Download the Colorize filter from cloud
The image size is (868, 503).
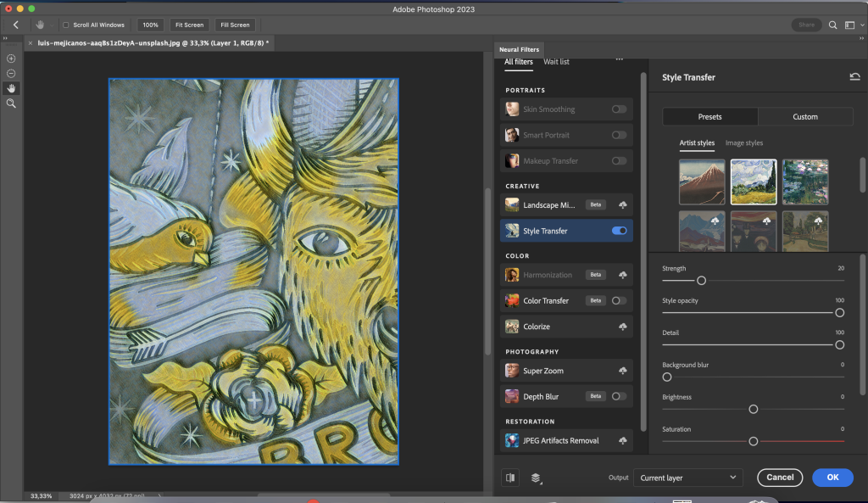(x=623, y=327)
